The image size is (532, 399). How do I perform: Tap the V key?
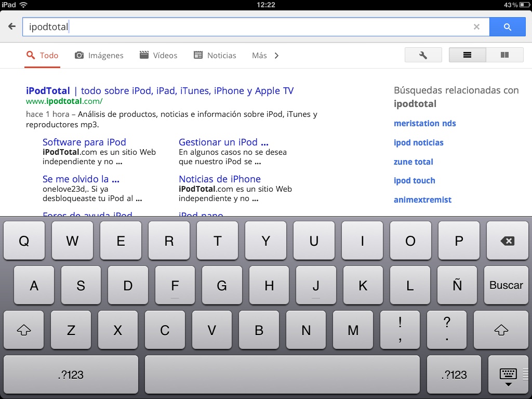coord(212,330)
